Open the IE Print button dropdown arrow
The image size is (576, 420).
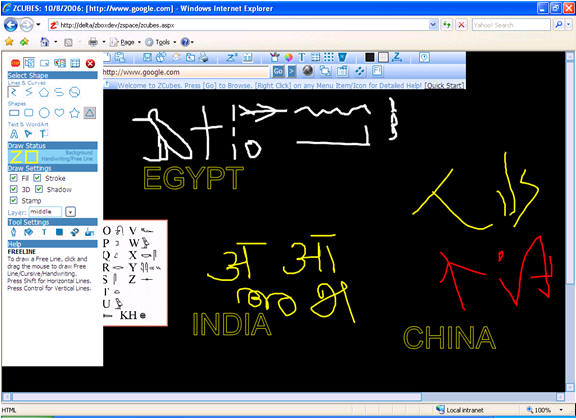(x=104, y=42)
